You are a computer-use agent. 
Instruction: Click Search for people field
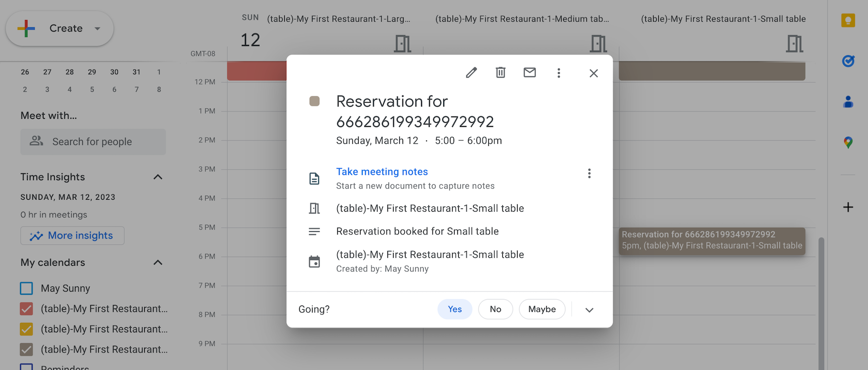point(93,141)
